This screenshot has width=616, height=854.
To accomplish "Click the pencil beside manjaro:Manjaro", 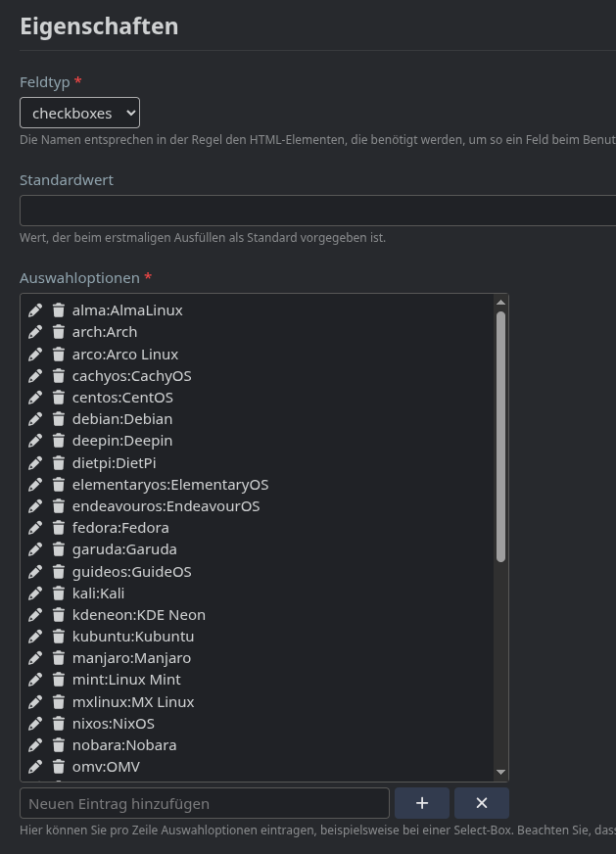I will (x=35, y=658).
